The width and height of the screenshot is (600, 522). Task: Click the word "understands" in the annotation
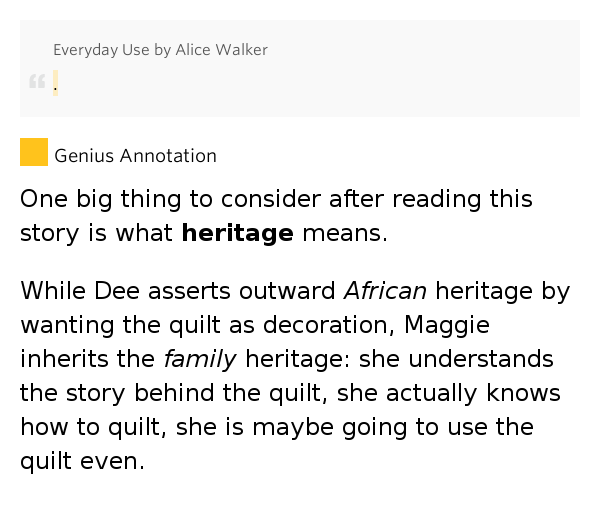(481, 359)
